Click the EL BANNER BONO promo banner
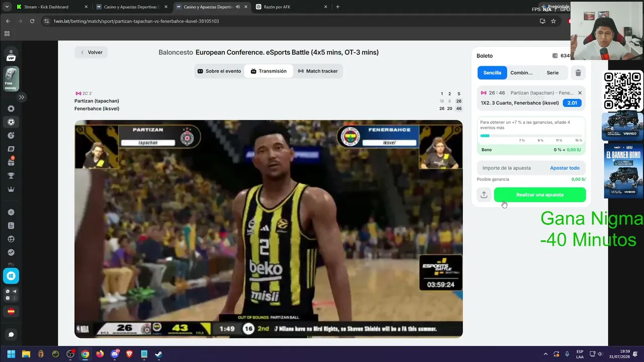 pyautogui.click(x=623, y=171)
